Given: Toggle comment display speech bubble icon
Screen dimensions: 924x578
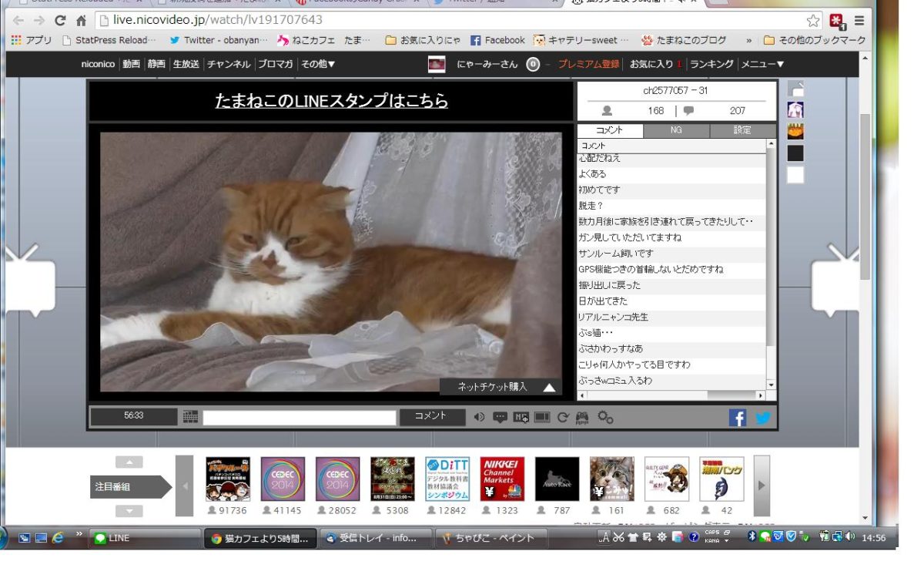Looking at the screenshot, I should click(500, 417).
